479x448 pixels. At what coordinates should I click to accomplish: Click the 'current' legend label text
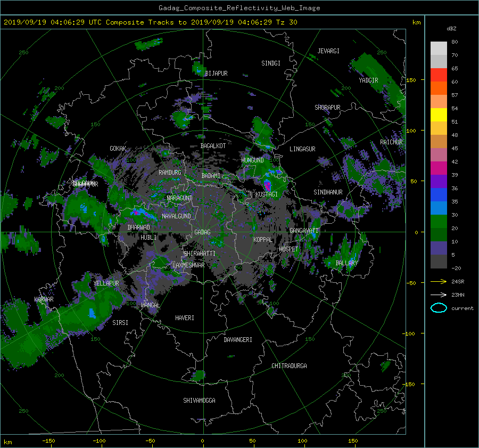[462, 308]
